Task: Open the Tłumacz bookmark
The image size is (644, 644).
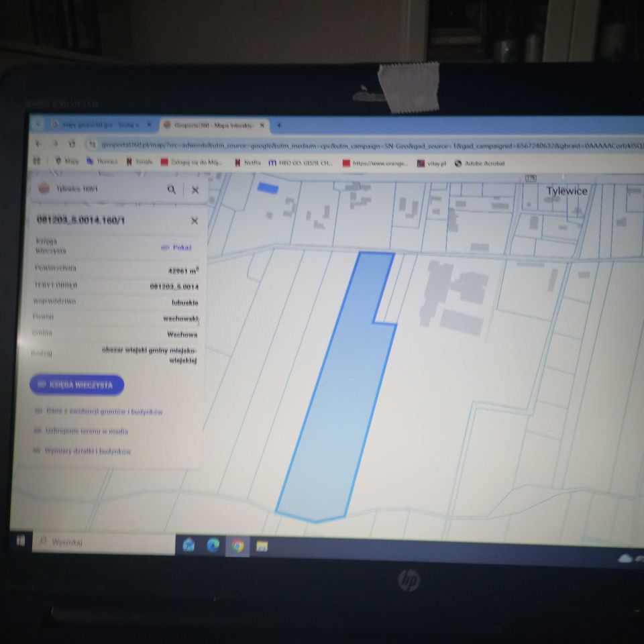Action: click(102, 162)
